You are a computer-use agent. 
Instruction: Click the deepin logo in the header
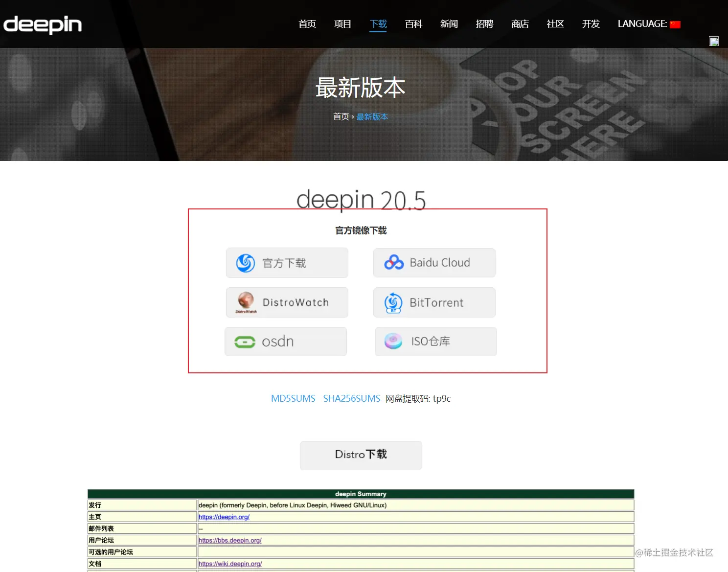(x=43, y=25)
